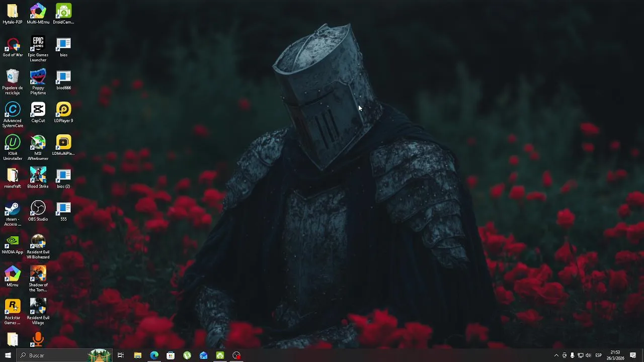This screenshot has height=362, width=644.
Task: Open the network tray icon
Action: pyautogui.click(x=580, y=355)
